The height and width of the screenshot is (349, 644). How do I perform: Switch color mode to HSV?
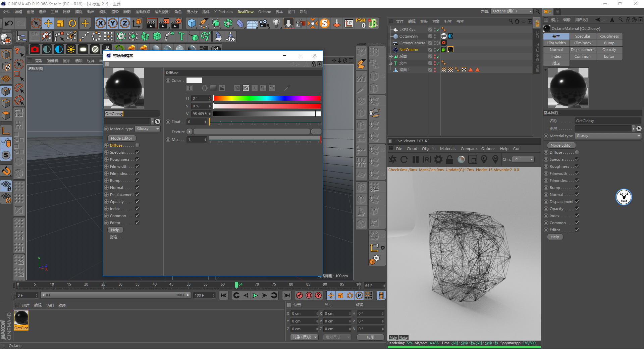point(246,88)
